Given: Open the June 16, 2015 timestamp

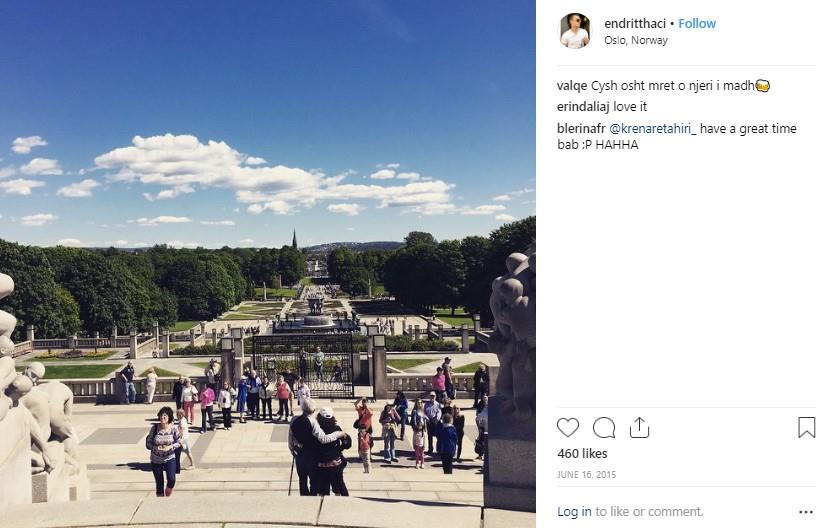Looking at the screenshot, I should pyautogui.click(x=586, y=474).
